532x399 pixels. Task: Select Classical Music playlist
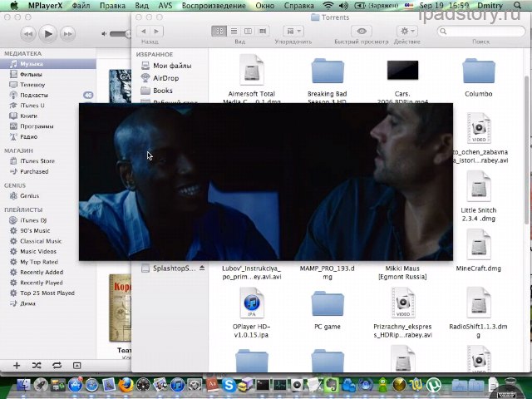click(41, 241)
